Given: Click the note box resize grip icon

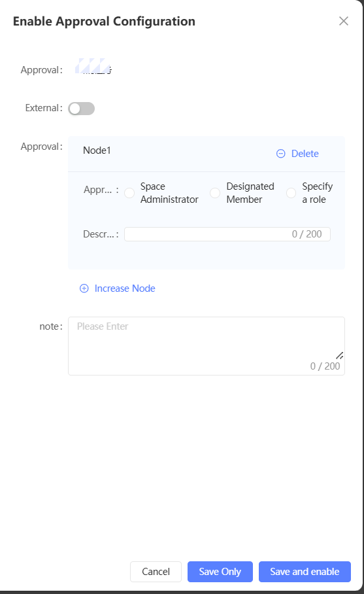Looking at the screenshot, I should tap(340, 355).
